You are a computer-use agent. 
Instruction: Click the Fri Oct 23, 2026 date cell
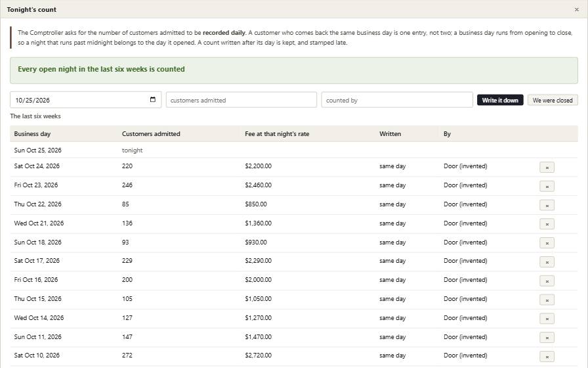click(36, 185)
